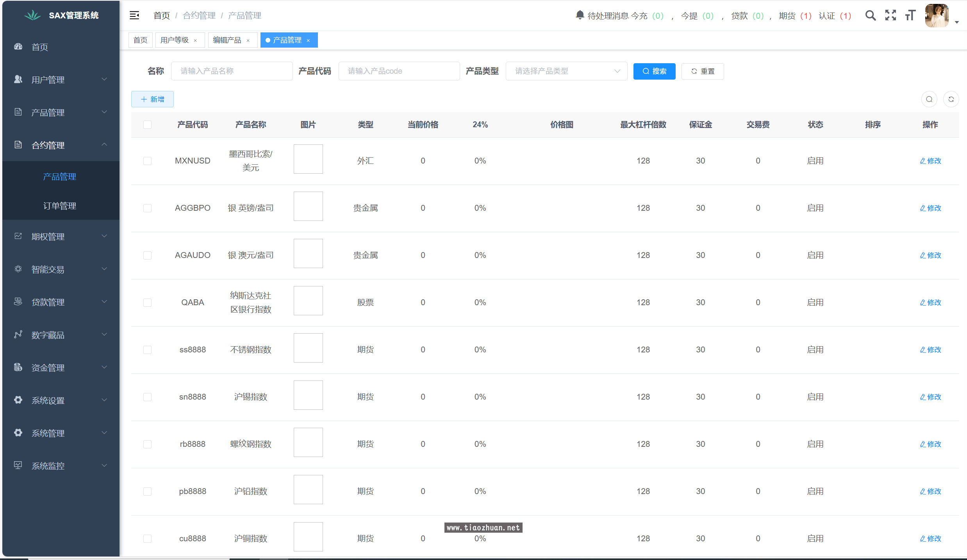Click the blue 搜索 button

(654, 71)
